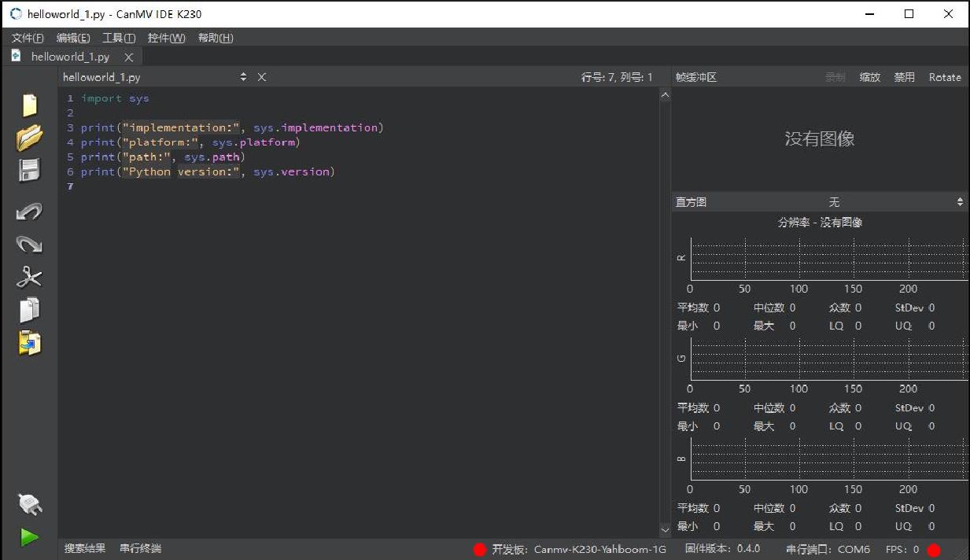
Task: Click the Undo arrow icon
Action: [29, 212]
